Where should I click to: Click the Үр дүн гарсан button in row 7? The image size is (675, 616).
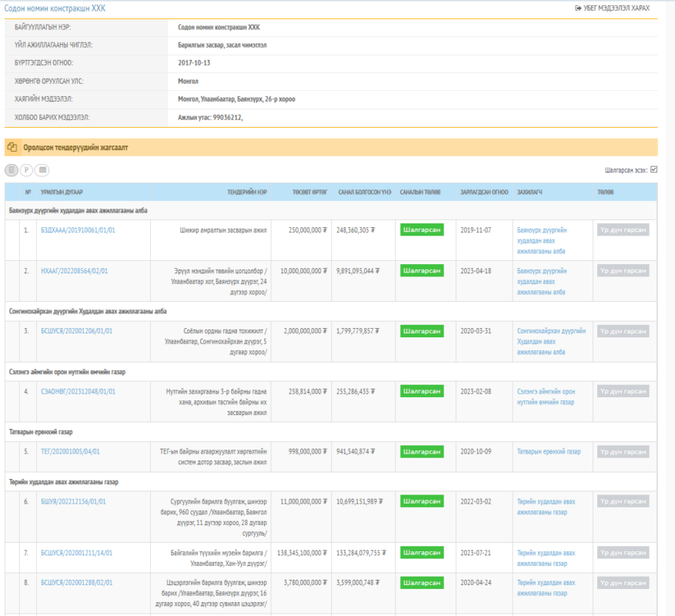(623, 553)
